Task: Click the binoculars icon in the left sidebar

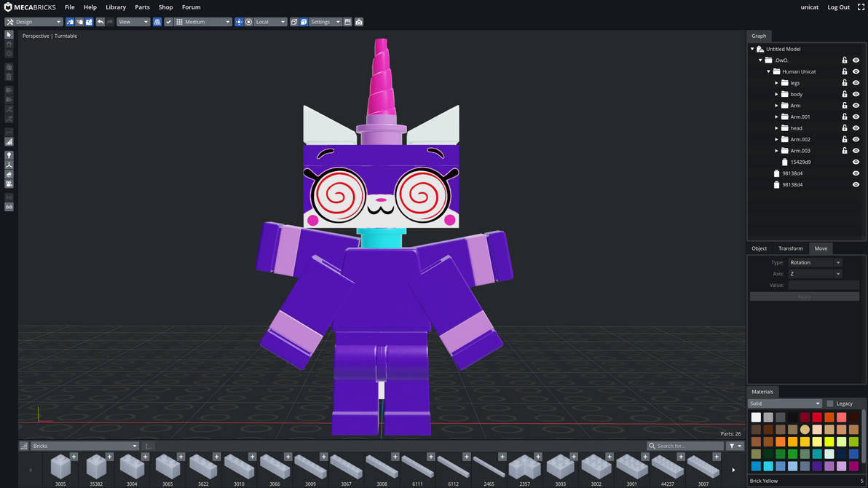Action: [8, 206]
